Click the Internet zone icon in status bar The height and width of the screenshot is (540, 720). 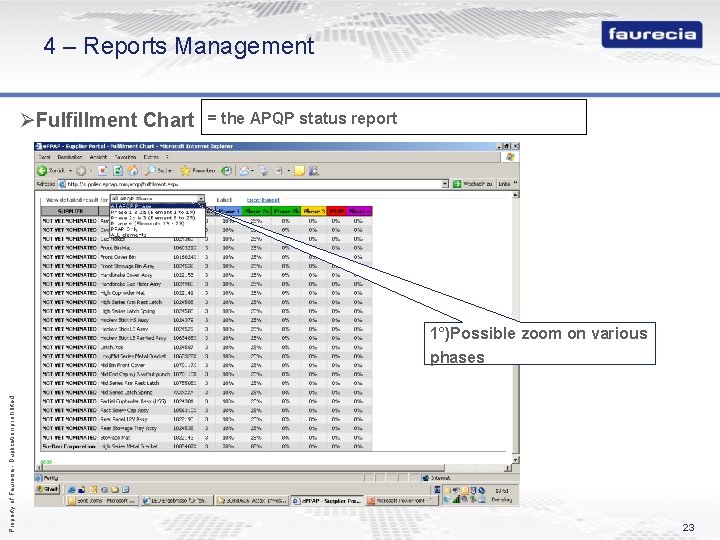pyautogui.click(x=425, y=478)
